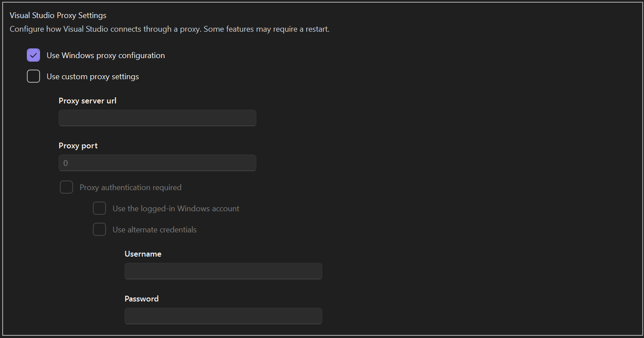Click the Visual Studio Proxy Settings heading
This screenshot has width=644, height=338.
[x=58, y=15]
